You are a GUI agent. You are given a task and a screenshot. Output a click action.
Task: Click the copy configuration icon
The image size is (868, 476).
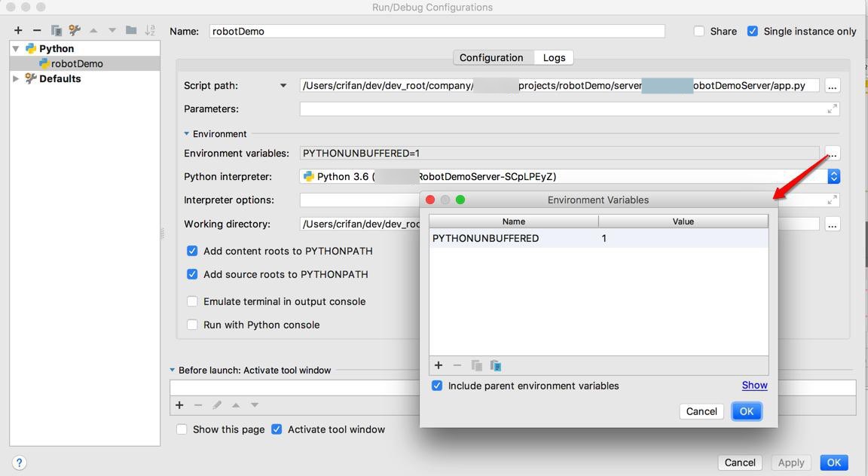56,30
